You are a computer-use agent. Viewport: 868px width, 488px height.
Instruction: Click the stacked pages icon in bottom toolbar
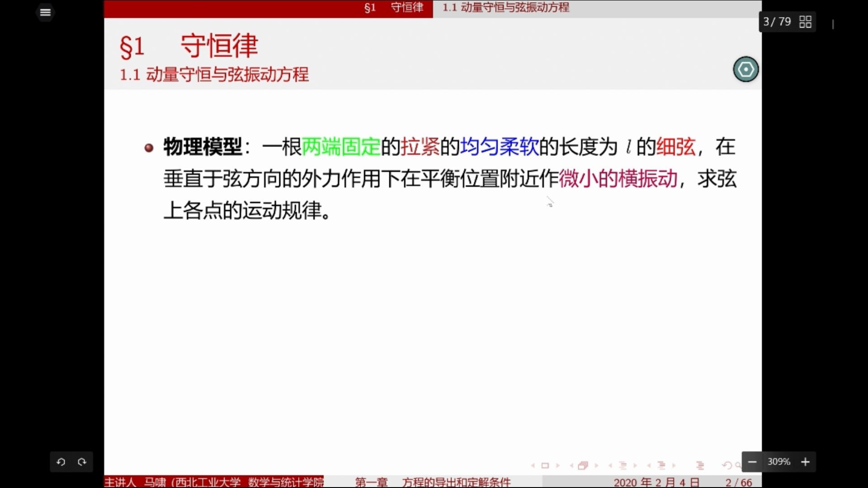[x=583, y=465]
